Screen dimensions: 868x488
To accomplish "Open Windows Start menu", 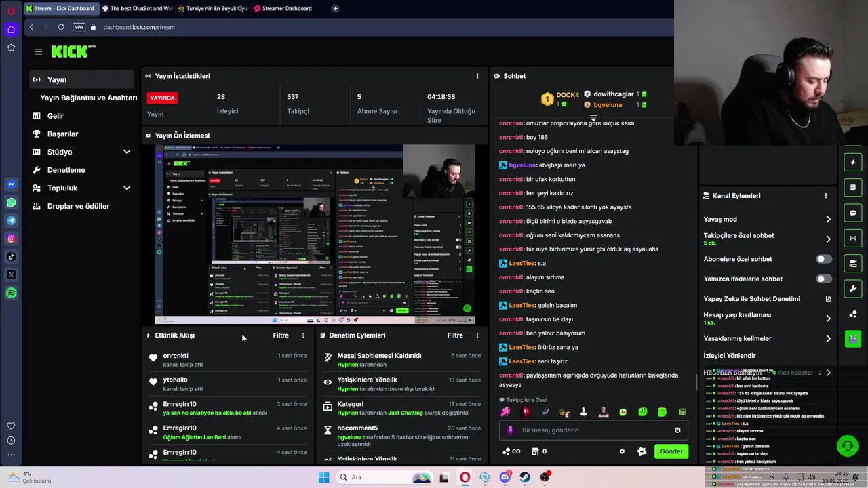I will (323, 477).
